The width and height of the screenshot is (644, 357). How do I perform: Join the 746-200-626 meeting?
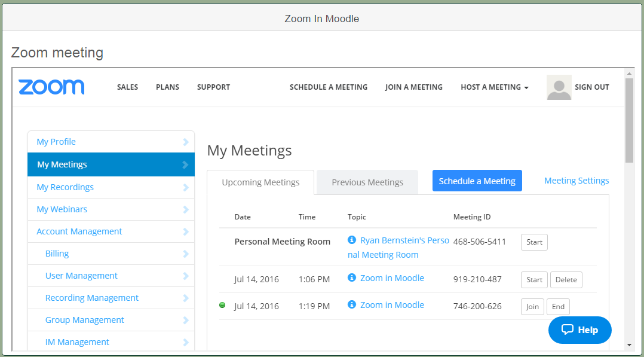(x=532, y=307)
